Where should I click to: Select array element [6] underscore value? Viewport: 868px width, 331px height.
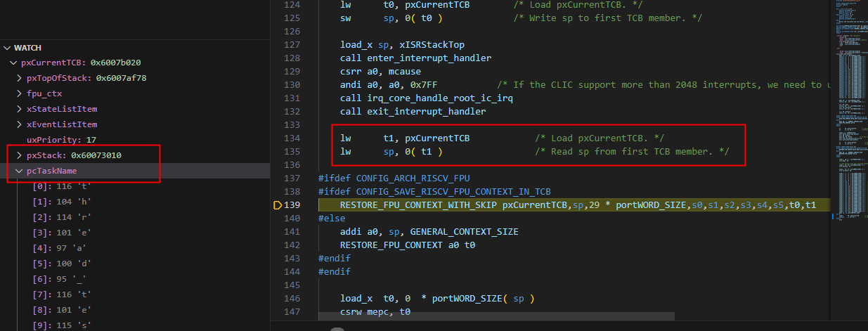[x=62, y=279]
